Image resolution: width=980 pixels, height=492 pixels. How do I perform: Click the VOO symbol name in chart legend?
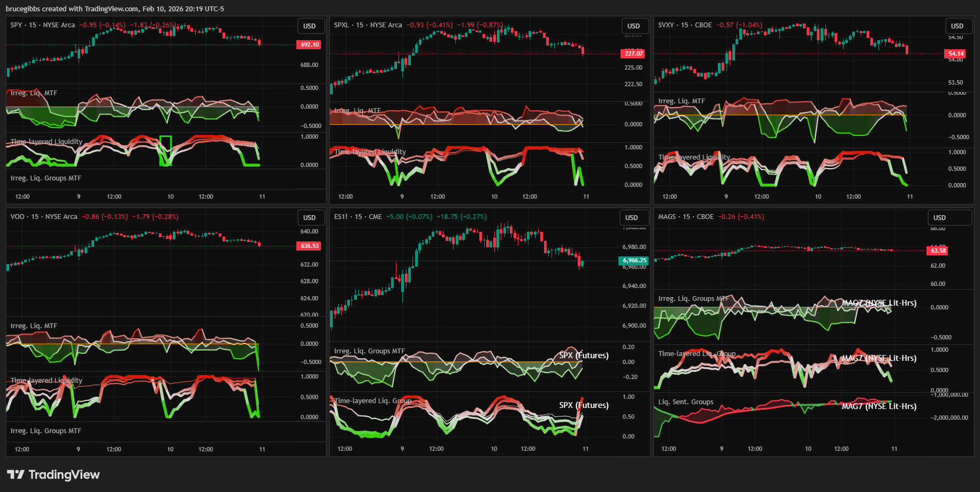point(17,217)
